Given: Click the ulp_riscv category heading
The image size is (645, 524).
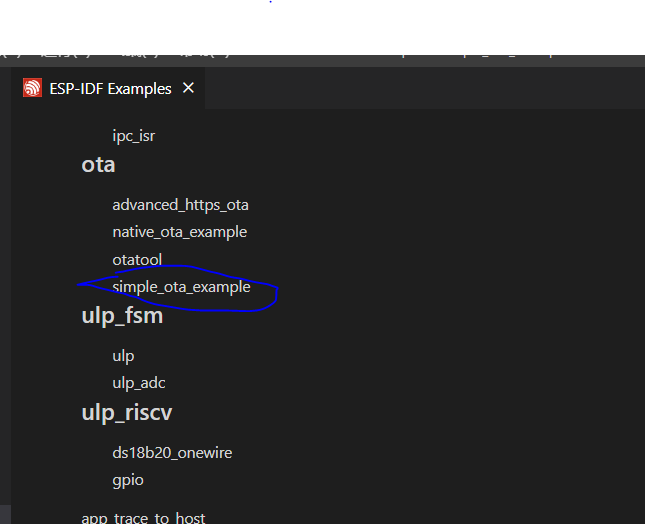Looking at the screenshot, I should click(127, 413).
